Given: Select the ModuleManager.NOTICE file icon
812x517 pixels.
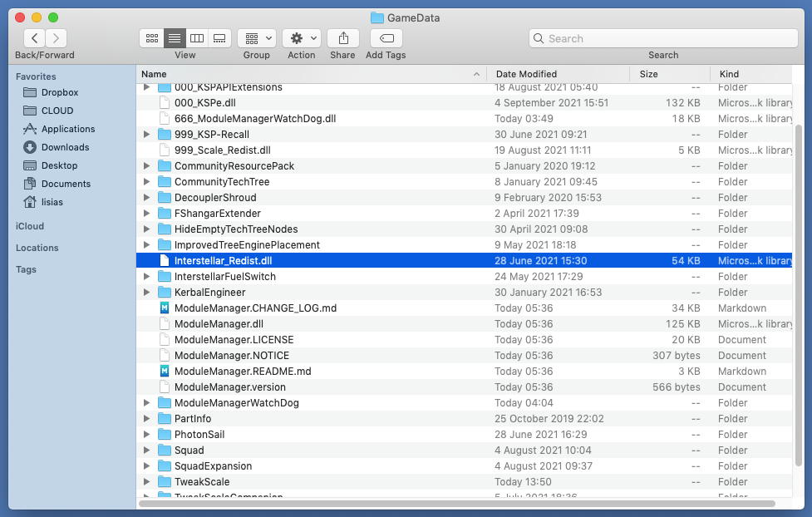Looking at the screenshot, I should (165, 356).
